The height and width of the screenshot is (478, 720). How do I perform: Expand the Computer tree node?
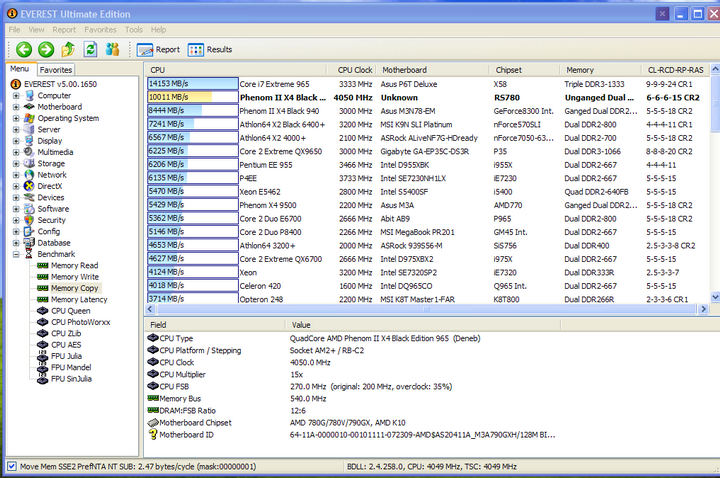point(16,95)
